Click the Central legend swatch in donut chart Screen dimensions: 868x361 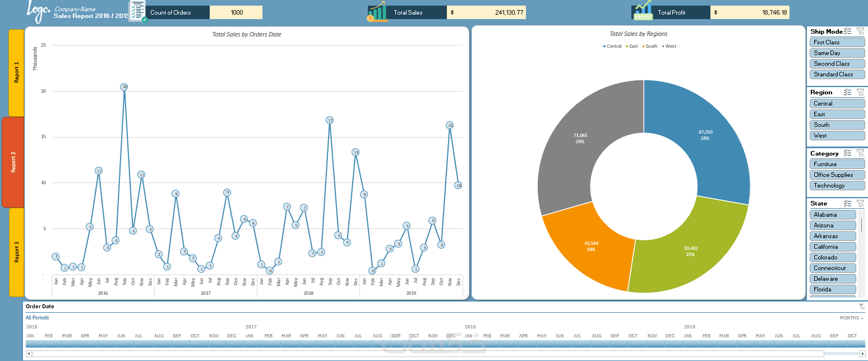pyautogui.click(x=604, y=46)
